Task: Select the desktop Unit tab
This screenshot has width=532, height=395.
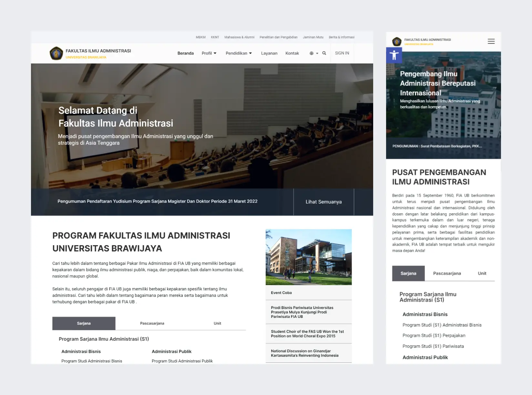Action: (217, 323)
